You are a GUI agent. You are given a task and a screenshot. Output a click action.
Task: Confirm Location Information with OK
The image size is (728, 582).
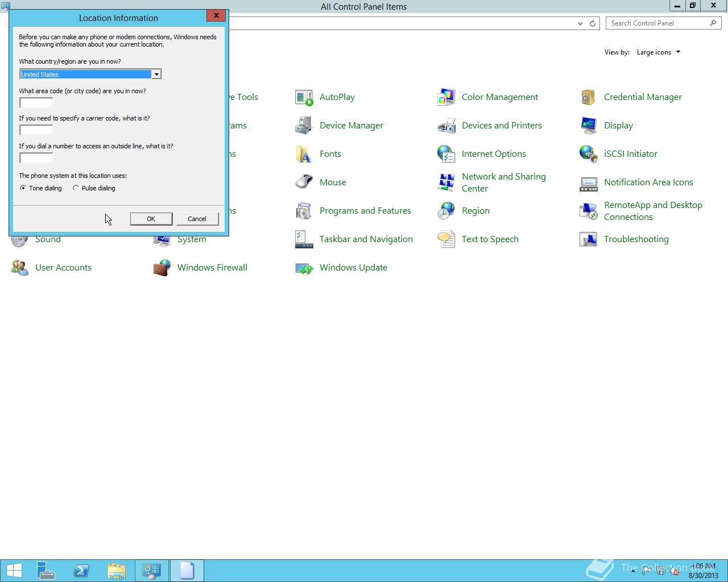point(151,219)
